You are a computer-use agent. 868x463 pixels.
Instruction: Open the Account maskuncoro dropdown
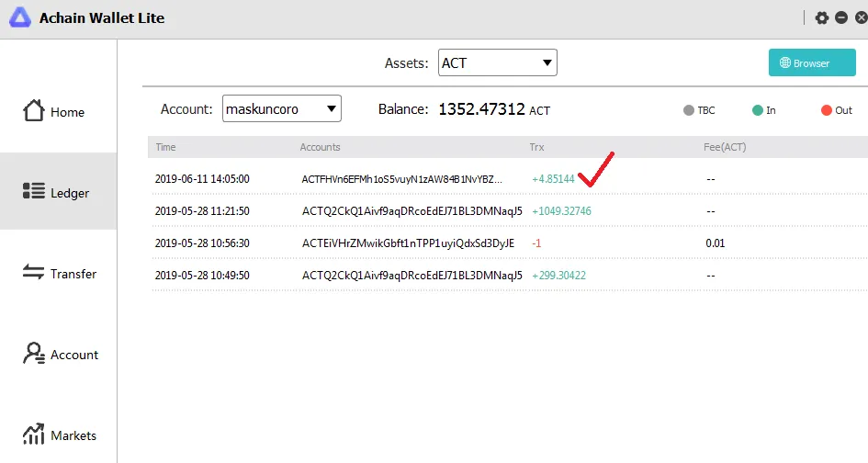pos(282,108)
